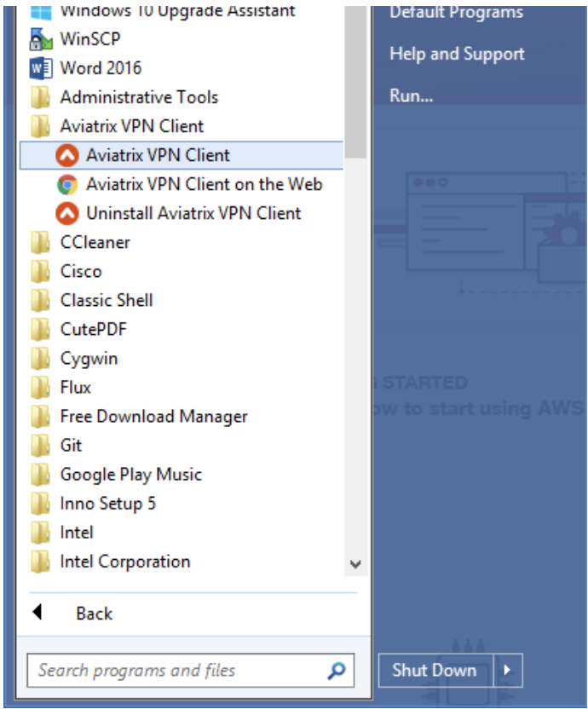Choose Run... from the start menu
This screenshot has height=709, width=588.
411,95
